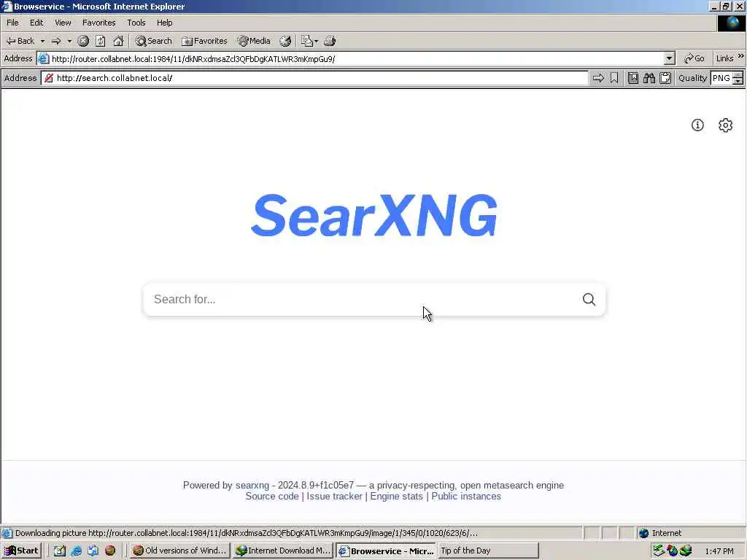Switch to Old versions of Windows taskbar window

pos(180,551)
